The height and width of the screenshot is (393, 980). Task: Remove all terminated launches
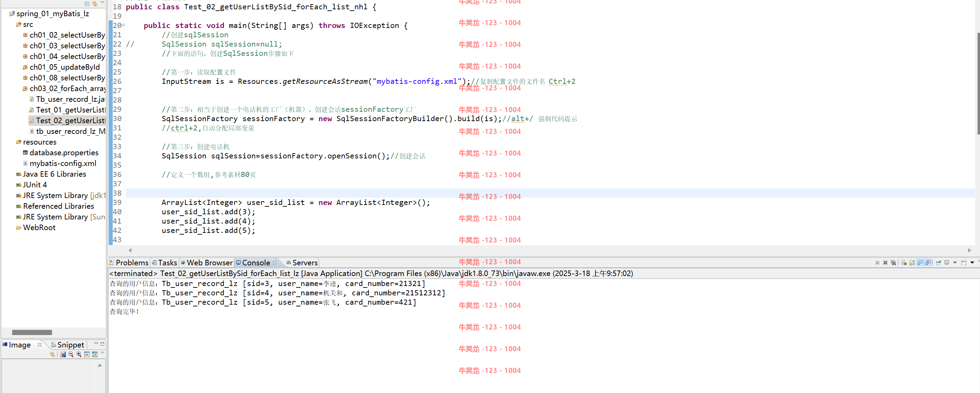pos(893,262)
